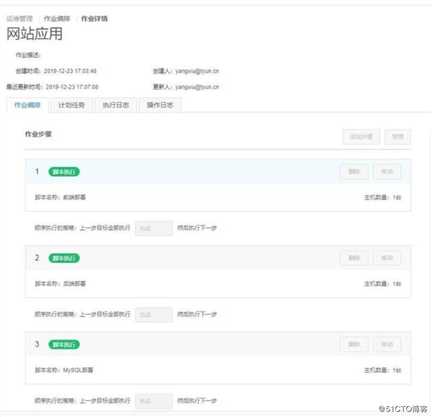Open strategy field below step 3

(x=154, y=401)
